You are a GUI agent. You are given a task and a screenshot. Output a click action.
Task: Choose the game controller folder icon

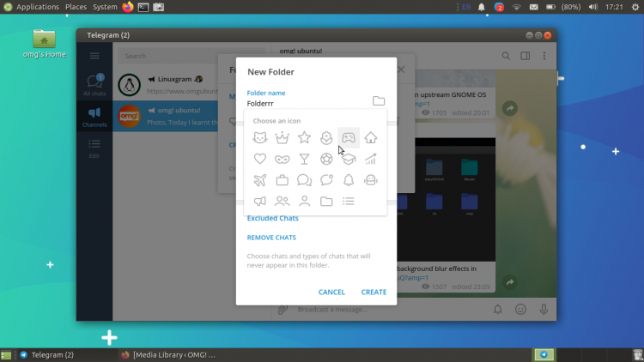pyautogui.click(x=349, y=137)
